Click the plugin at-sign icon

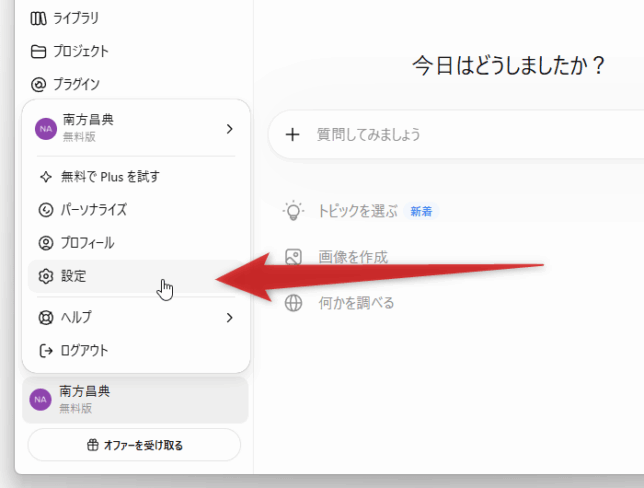click(38, 85)
